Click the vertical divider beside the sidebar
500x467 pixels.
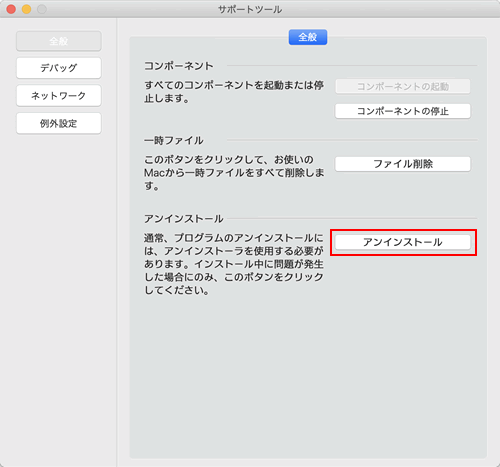117,242
